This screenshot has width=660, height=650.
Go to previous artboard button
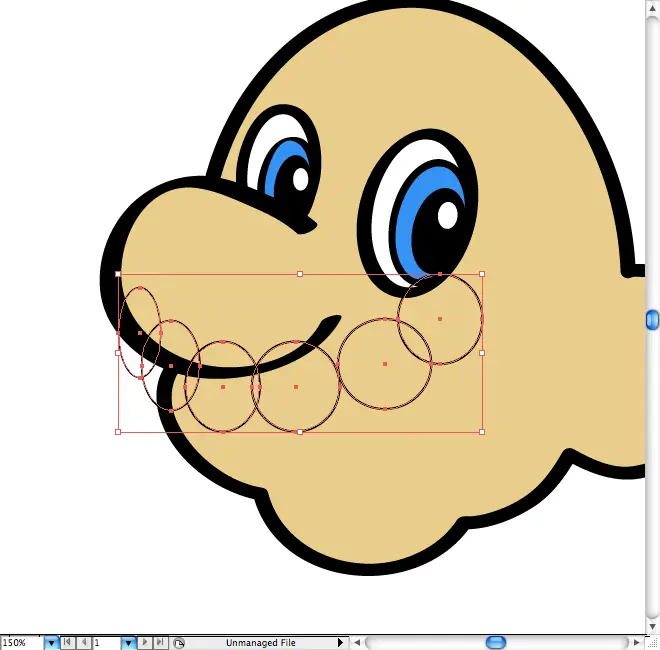pos(84,642)
